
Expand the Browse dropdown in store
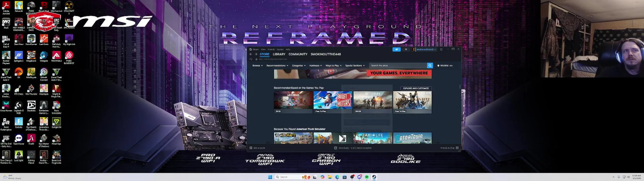coord(258,66)
